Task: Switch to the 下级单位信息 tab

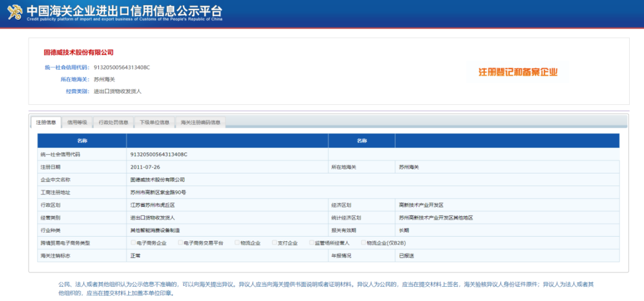Action: pyautogui.click(x=154, y=122)
